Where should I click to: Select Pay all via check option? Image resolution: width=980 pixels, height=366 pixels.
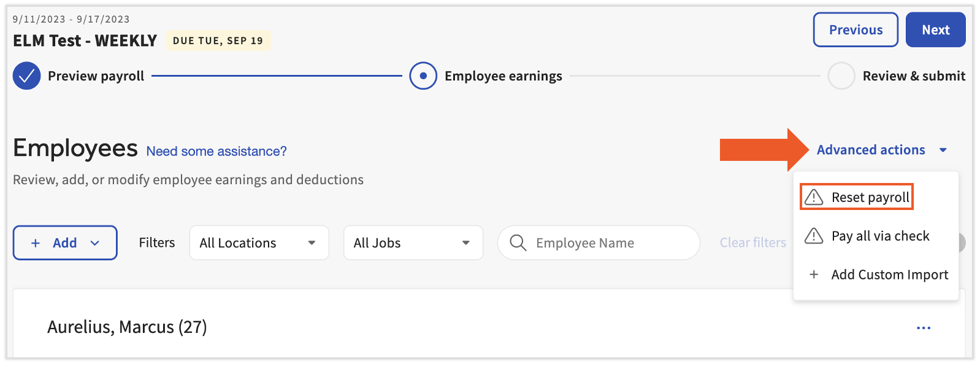[x=880, y=236]
